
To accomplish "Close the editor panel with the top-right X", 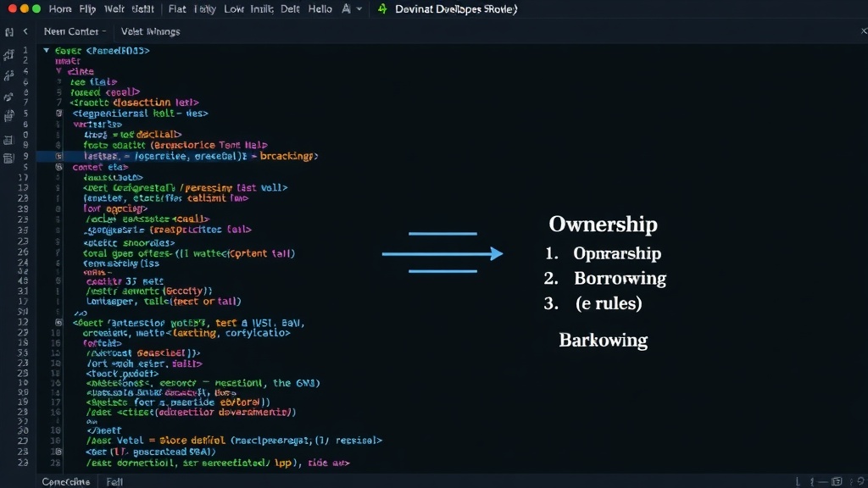I will pos(864,31).
